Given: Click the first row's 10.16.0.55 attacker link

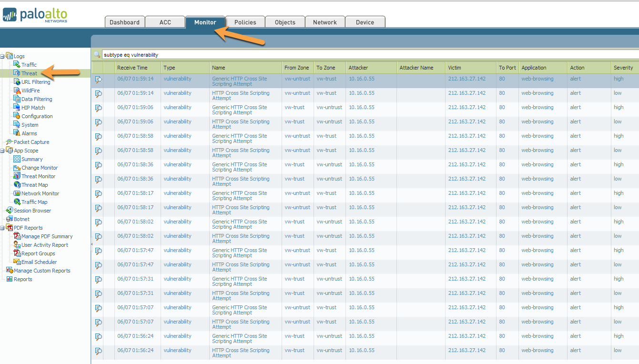Looking at the screenshot, I should point(362,79).
